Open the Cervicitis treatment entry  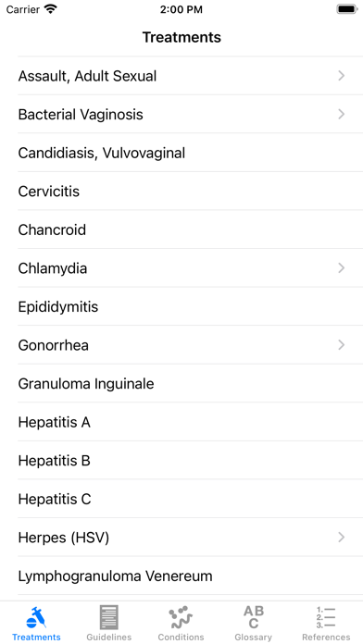tap(191, 192)
